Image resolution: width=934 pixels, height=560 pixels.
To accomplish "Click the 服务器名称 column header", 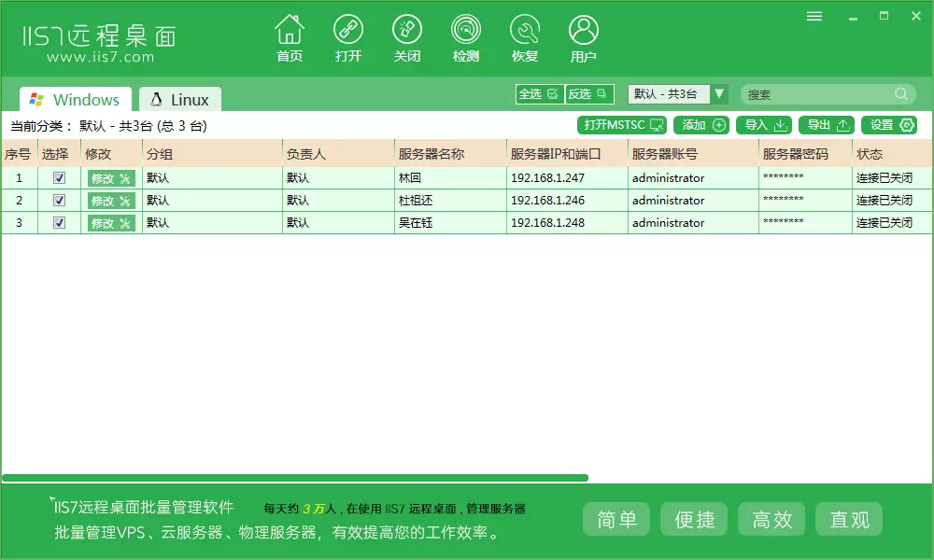I will 450,154.
